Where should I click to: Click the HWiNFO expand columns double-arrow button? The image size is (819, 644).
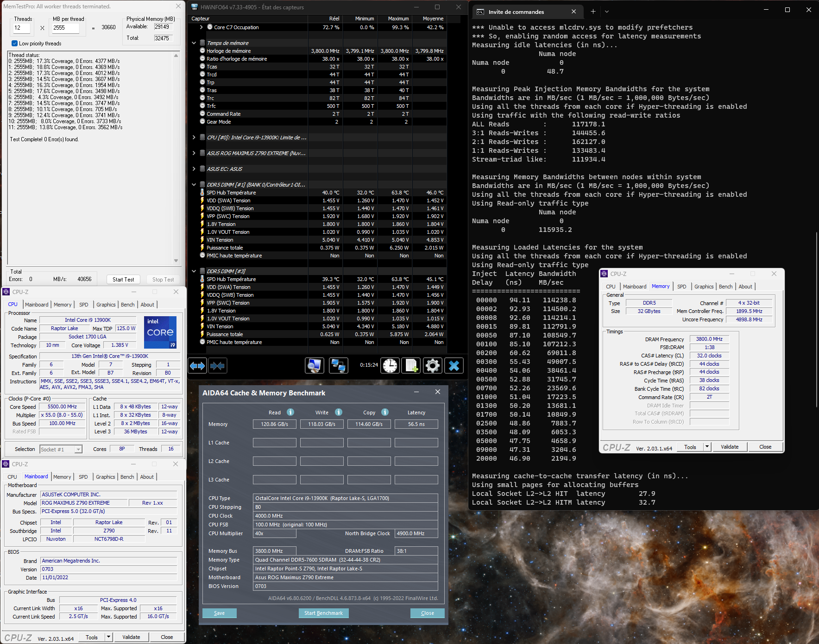[x=197, y=366]
